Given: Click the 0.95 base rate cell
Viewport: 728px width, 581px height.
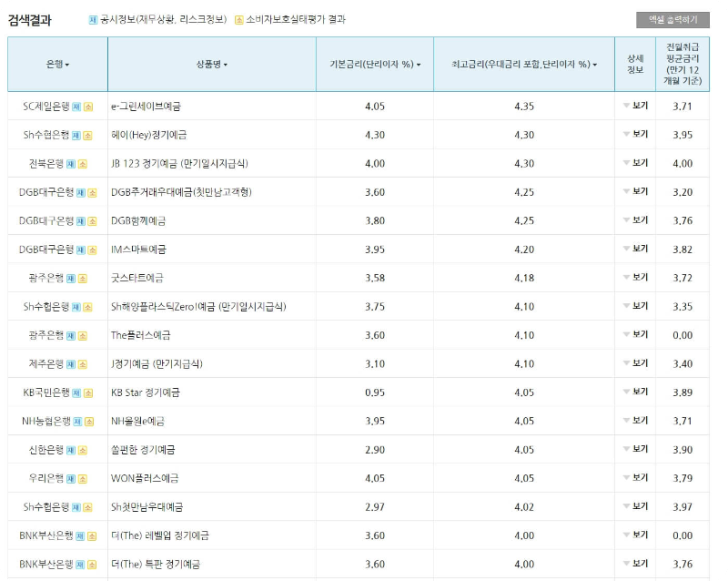Looking at the screenshot, I should point(375,392).
